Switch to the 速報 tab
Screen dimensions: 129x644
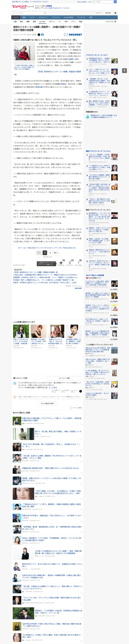point(24,17)
